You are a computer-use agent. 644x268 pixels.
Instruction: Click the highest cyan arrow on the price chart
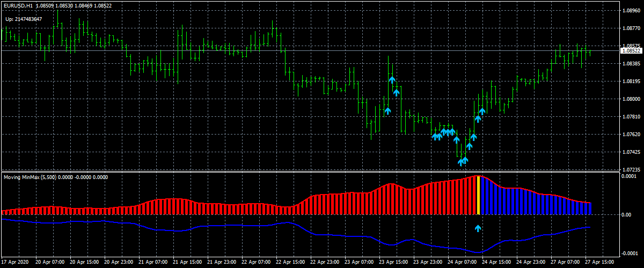[392, 79]
